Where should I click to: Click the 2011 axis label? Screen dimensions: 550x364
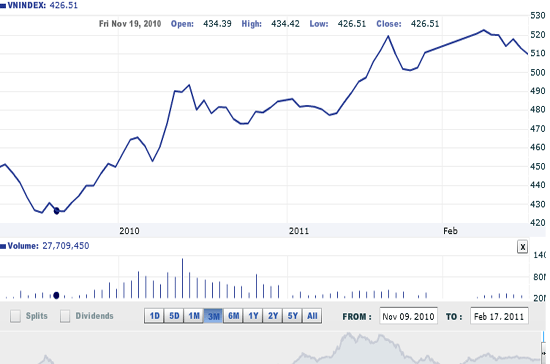pos(299,231)
